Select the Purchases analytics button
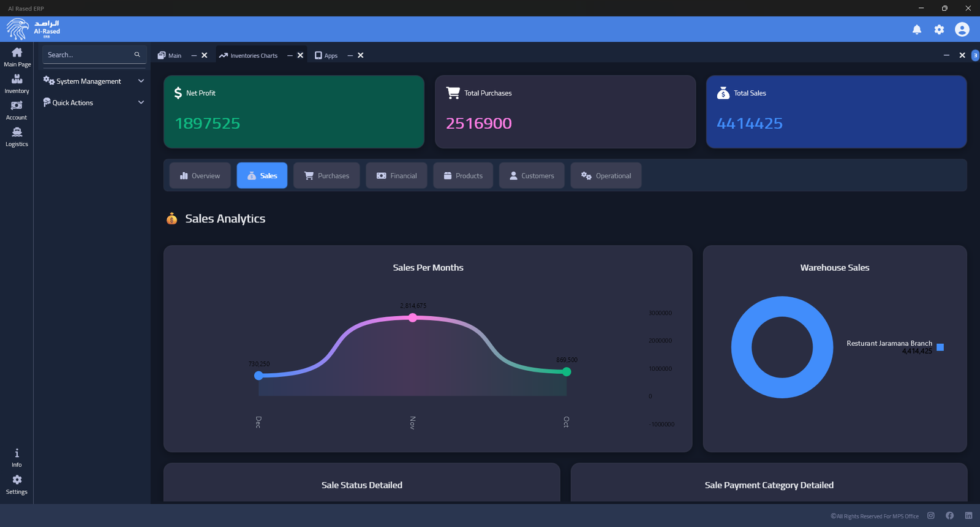The width and height of the screenshot is (980, 527). [x=326, y=176]
